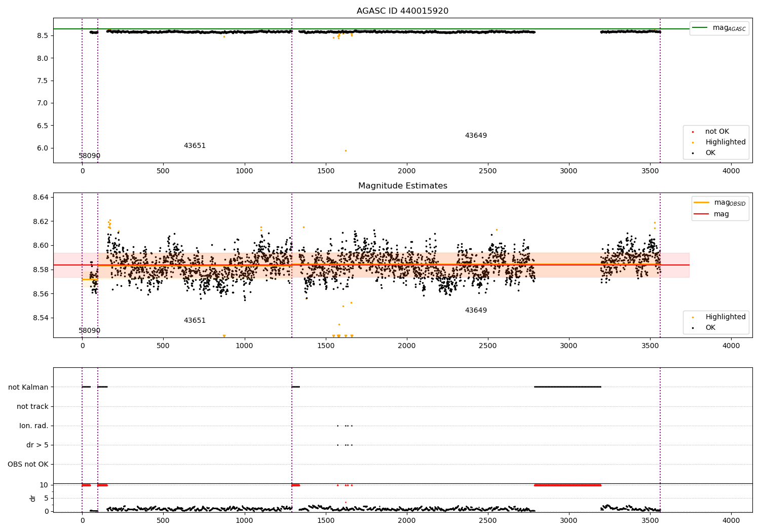This screenshot has height=532, width=760.
Task: Click the '43649' label in top plot
Action: click(476, 135)
